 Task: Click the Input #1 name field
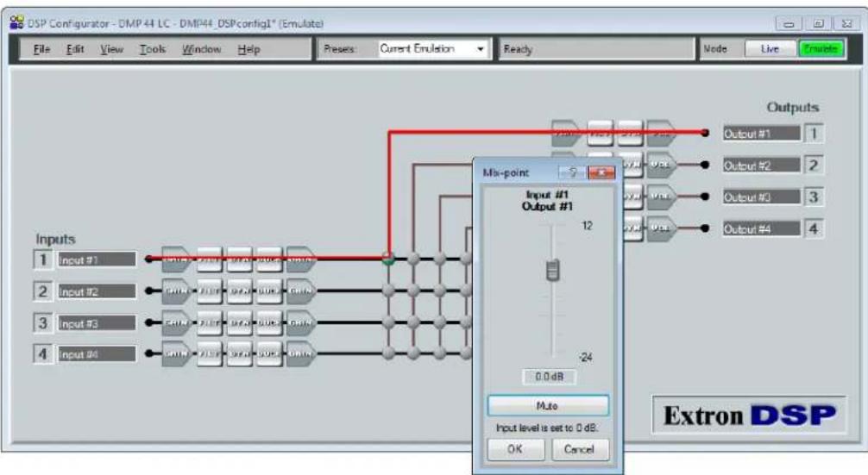click(97, 259)
